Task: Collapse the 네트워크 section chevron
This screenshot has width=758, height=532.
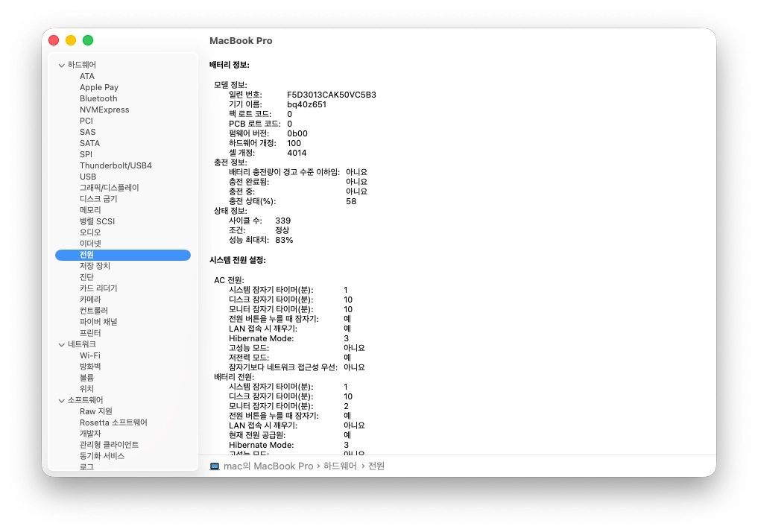Action: tap(61, 344)
